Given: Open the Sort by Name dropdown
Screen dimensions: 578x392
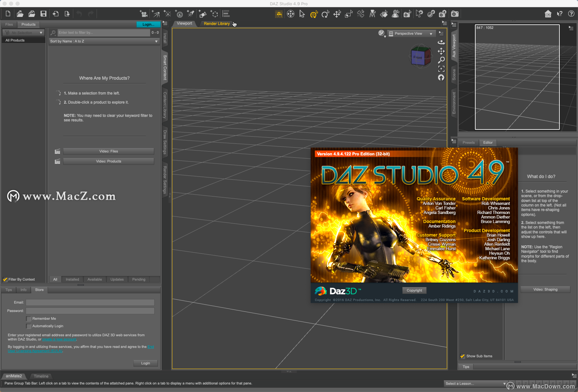Looking at the screenshot, I should point(104,41).
